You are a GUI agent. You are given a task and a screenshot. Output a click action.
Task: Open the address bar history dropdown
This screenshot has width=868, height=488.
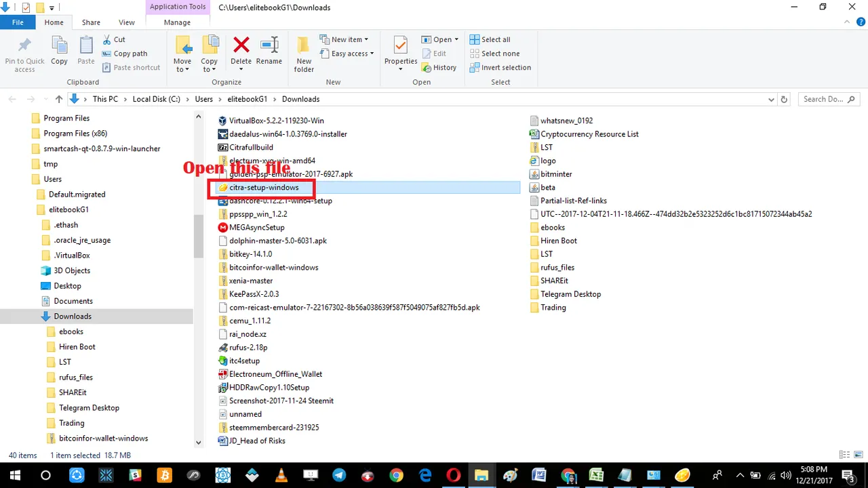(x=771, y=99)
